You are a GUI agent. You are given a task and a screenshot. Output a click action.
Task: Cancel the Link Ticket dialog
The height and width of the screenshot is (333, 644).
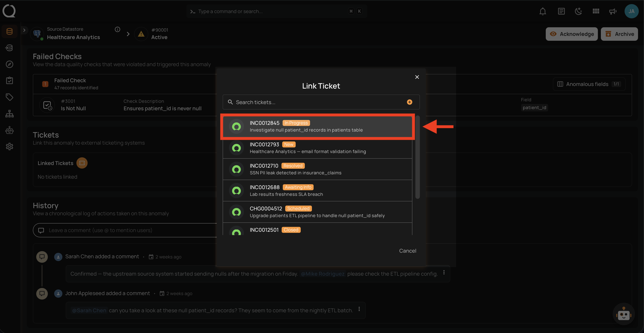[x=408, y=251]
